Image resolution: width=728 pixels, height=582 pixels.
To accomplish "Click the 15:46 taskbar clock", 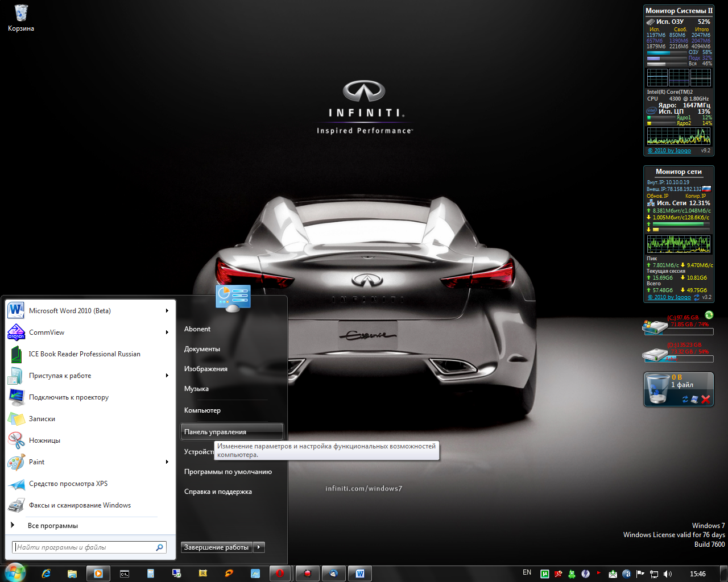I will [x=698, y=574].
